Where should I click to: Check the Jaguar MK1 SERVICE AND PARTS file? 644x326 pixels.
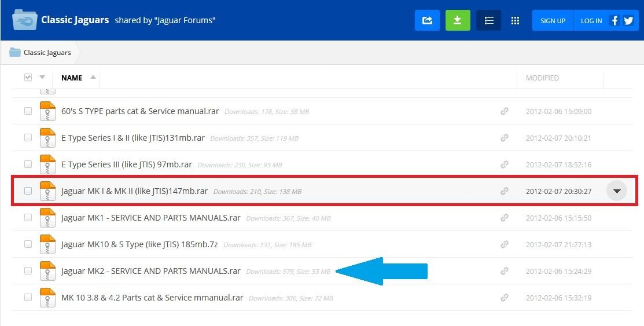click(28, 218)
